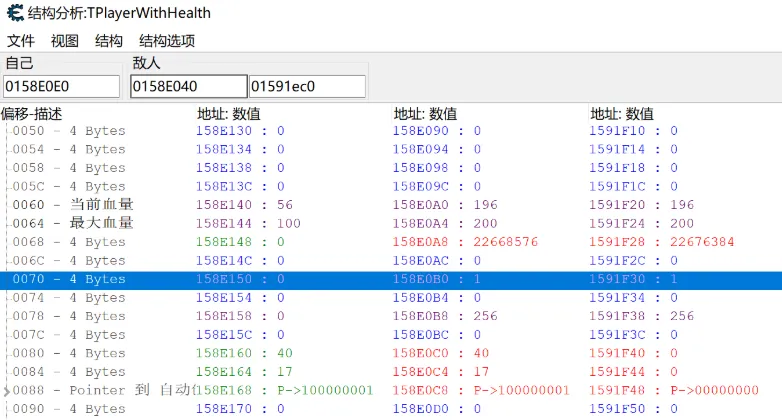Screen dimensions: 782x420
Task: Click the Cheat Engine icon in title bar
Action: [x=15, y=13]
